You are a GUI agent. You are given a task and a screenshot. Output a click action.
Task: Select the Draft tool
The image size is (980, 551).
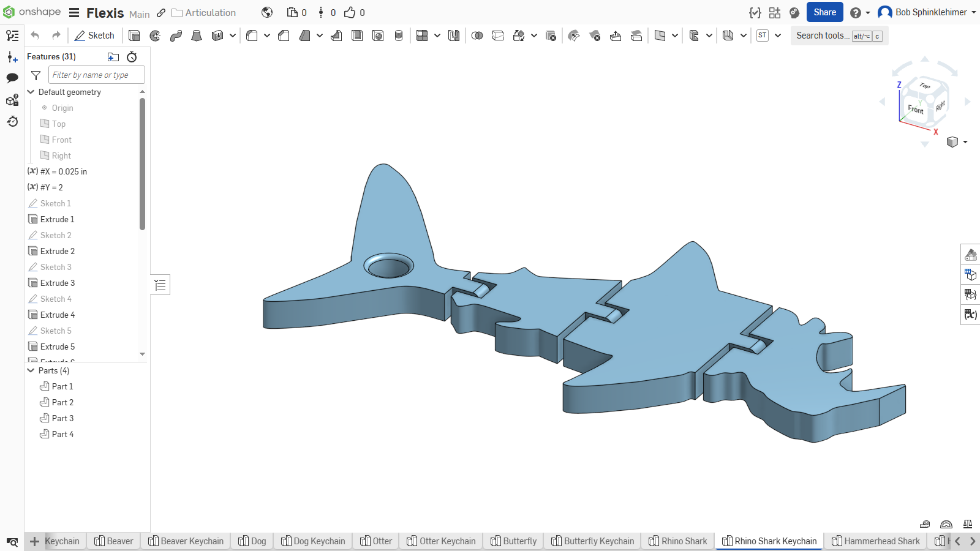[304, 36]
